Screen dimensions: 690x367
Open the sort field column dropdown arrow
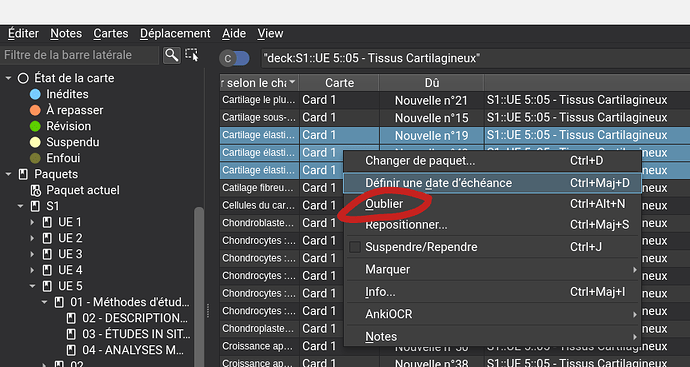coord(292,82)
